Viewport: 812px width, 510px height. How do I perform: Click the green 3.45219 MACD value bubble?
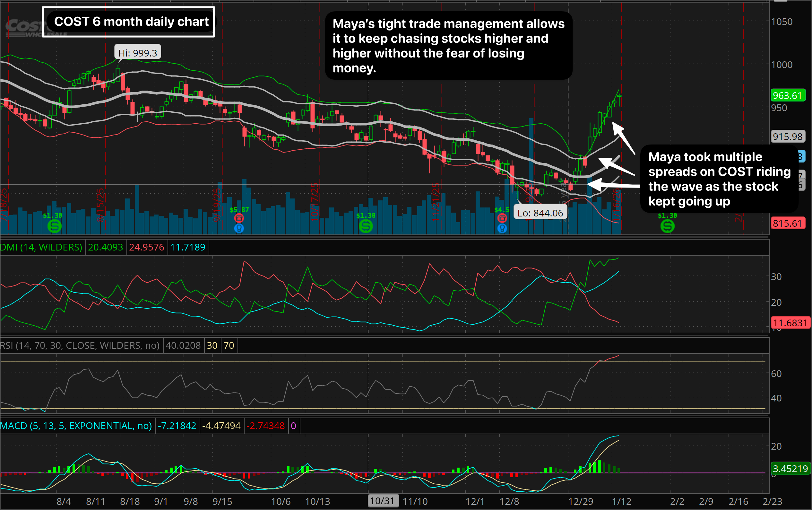(790, 469)
